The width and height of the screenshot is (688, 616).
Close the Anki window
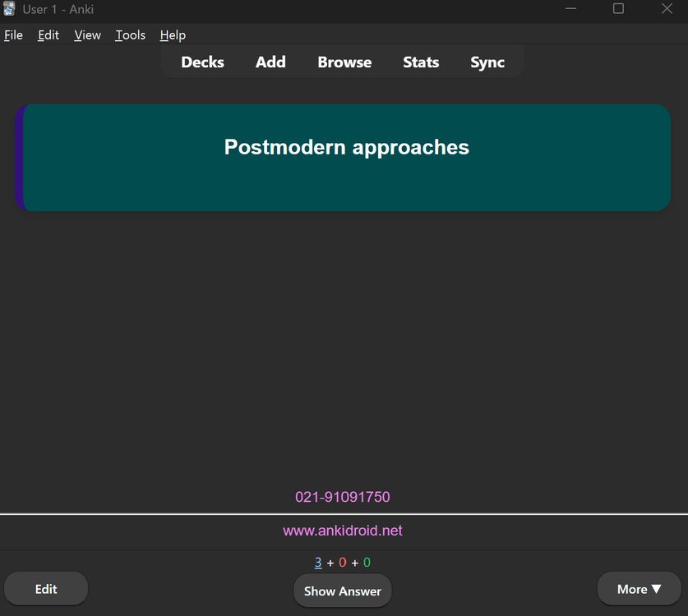667,9
